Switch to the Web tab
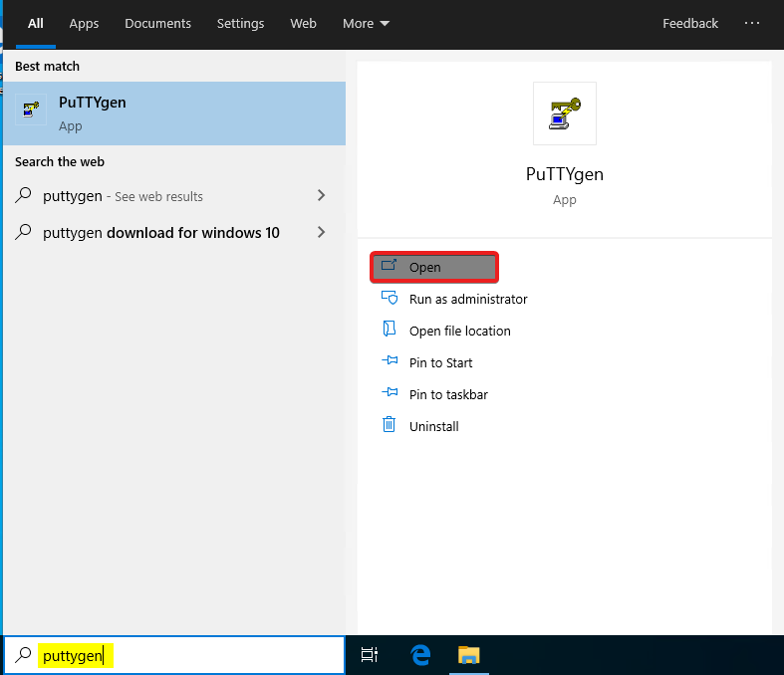 pyautogui.click(x=303, y=24)
